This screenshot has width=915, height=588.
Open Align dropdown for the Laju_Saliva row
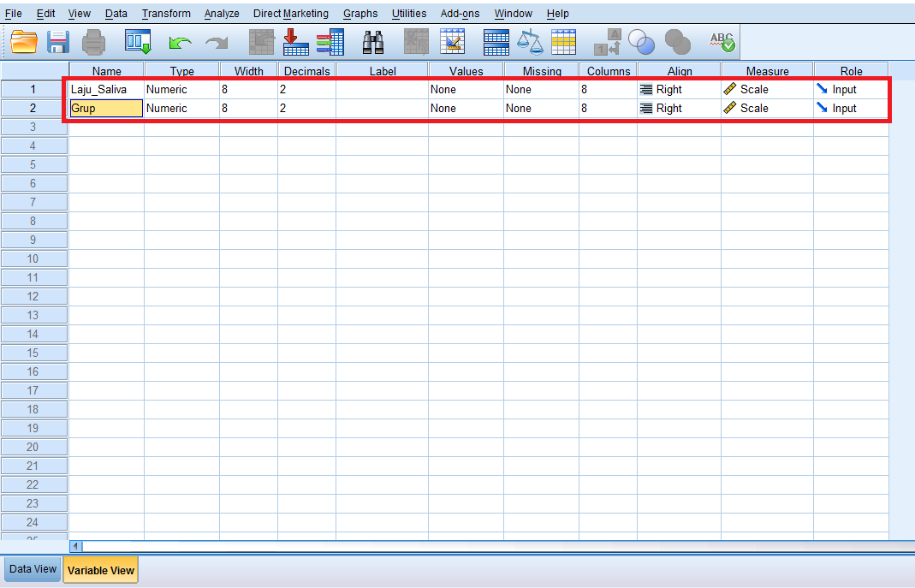click(x=679, y=90)
